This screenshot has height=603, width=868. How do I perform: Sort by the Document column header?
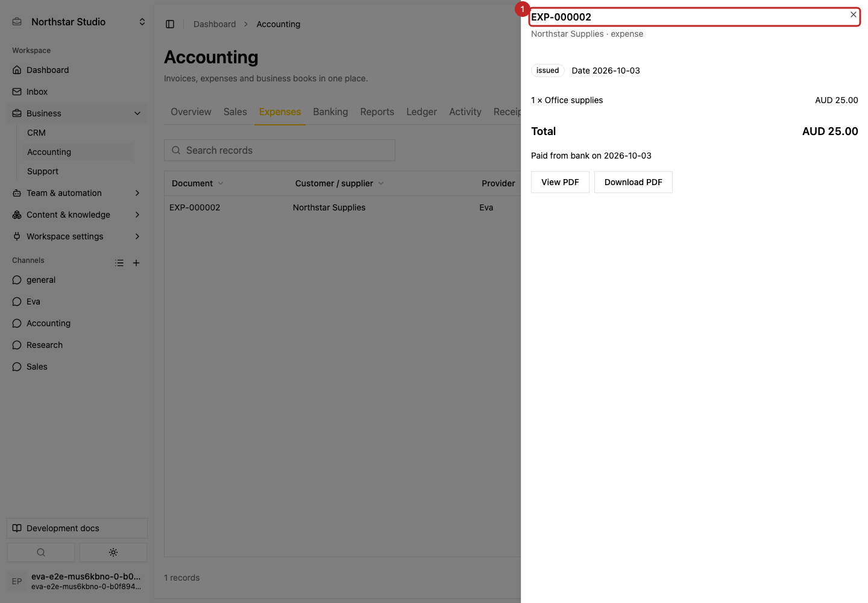198,183
